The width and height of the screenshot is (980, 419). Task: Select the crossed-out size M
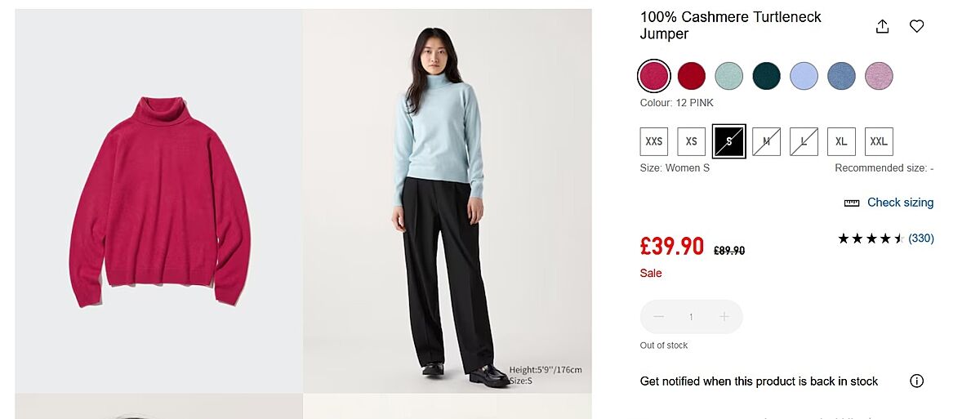coord(766,141)
